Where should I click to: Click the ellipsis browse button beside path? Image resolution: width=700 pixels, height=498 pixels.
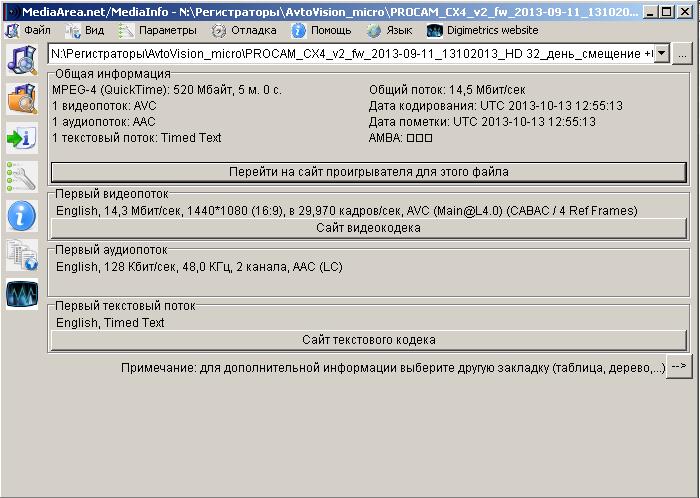681,54
